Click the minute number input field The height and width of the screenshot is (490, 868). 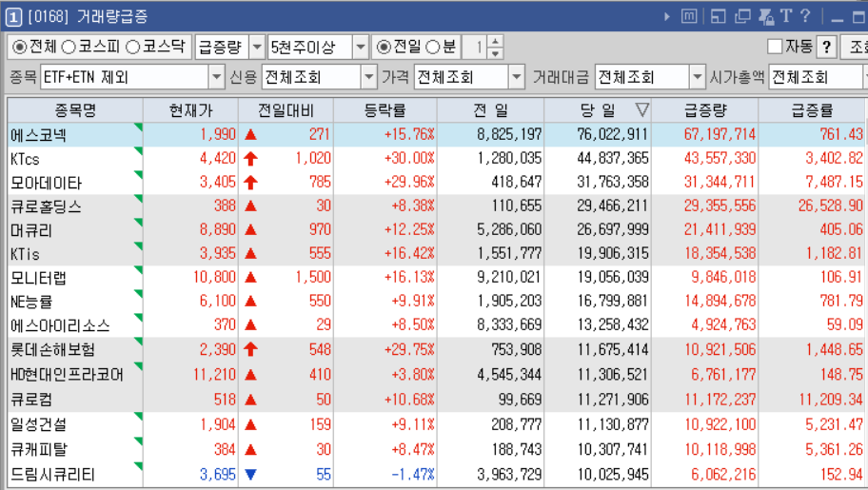(x=475, y=47)
